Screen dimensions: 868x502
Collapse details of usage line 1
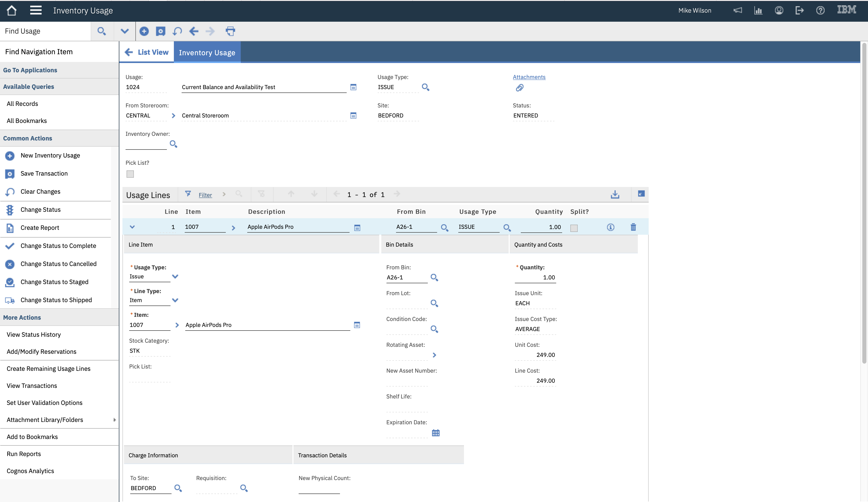[x=132, y=227]
